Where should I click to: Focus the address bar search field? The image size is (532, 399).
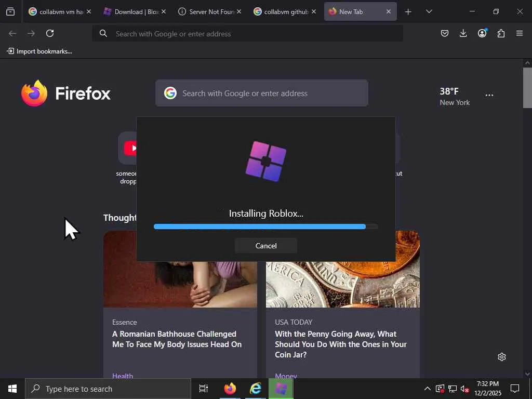248,34
